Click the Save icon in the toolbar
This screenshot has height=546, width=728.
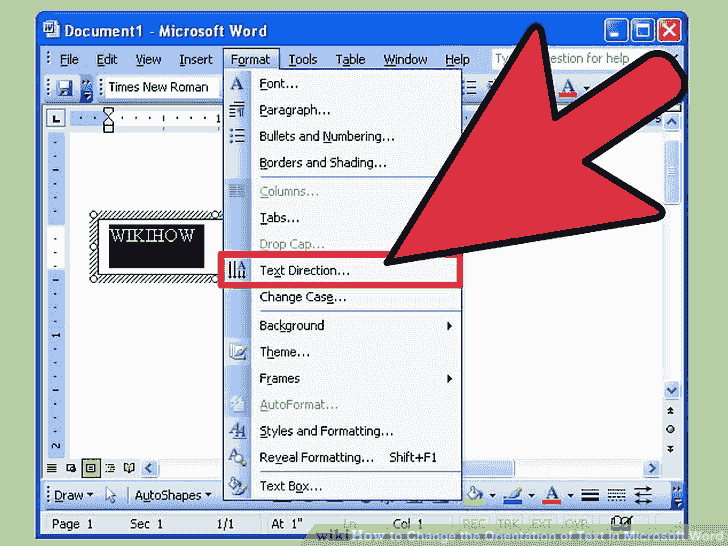(65, 88)
